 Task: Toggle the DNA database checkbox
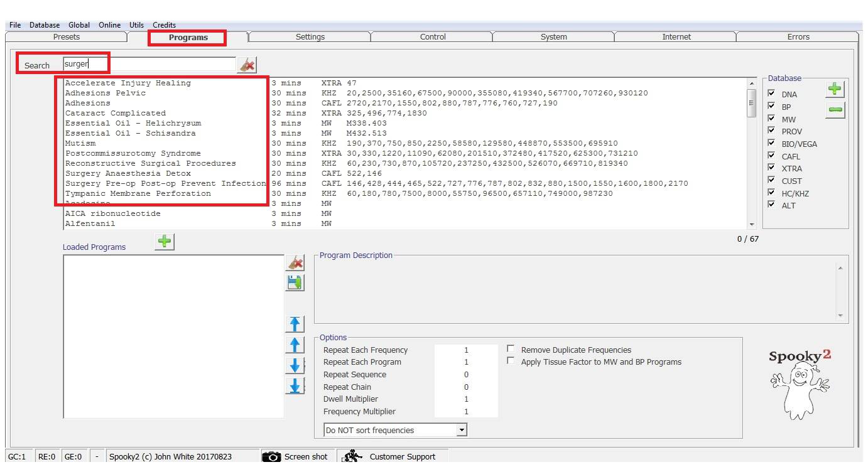pyautogui.click(x=772, y=93)
